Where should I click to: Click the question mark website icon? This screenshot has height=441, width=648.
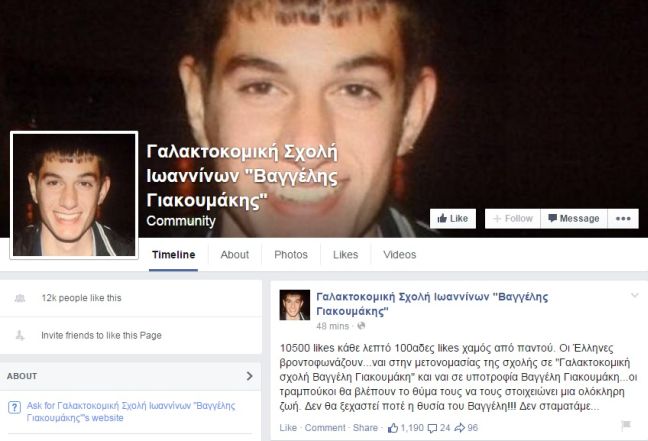tap(14, 408)
